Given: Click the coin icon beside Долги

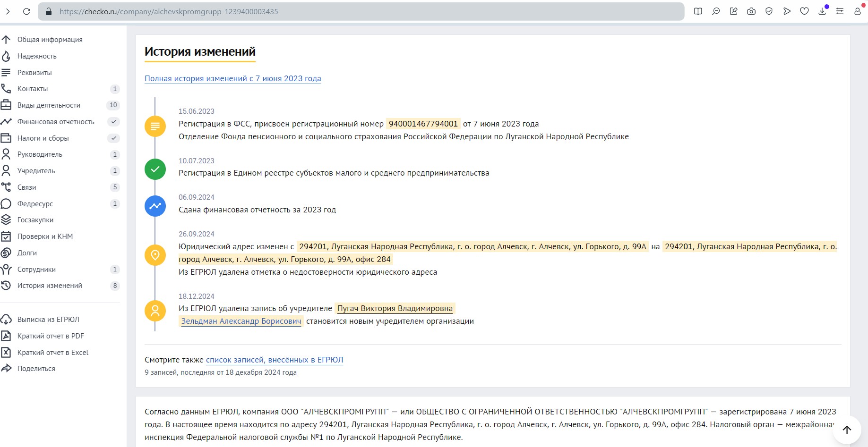Looking at the screenshot, I should [6, 253].
